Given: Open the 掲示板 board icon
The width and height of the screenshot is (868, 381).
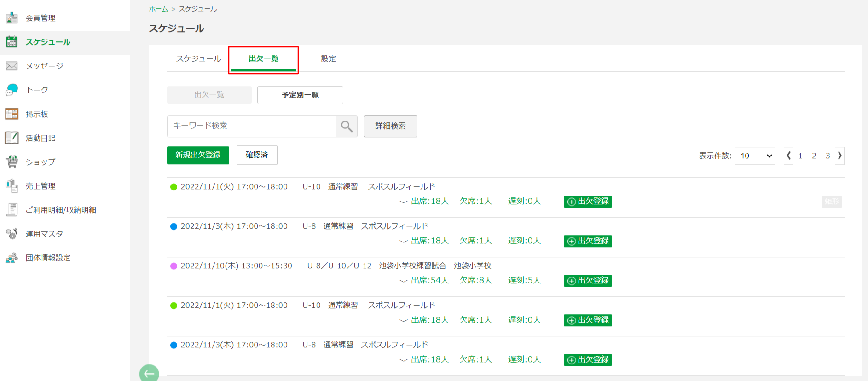Looking at the screenshot, I should pos(12,114).
